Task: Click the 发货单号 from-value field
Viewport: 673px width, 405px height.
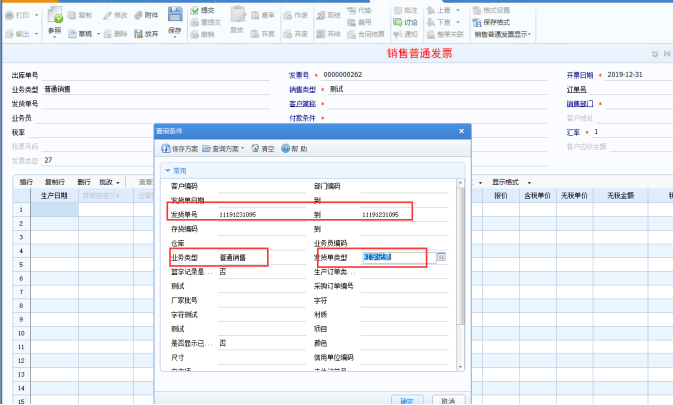Action: (x=262, y=215)
